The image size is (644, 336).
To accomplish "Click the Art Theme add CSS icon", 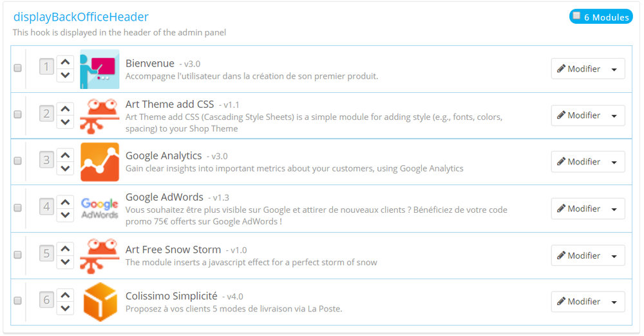I will click(x=100, y=115).
